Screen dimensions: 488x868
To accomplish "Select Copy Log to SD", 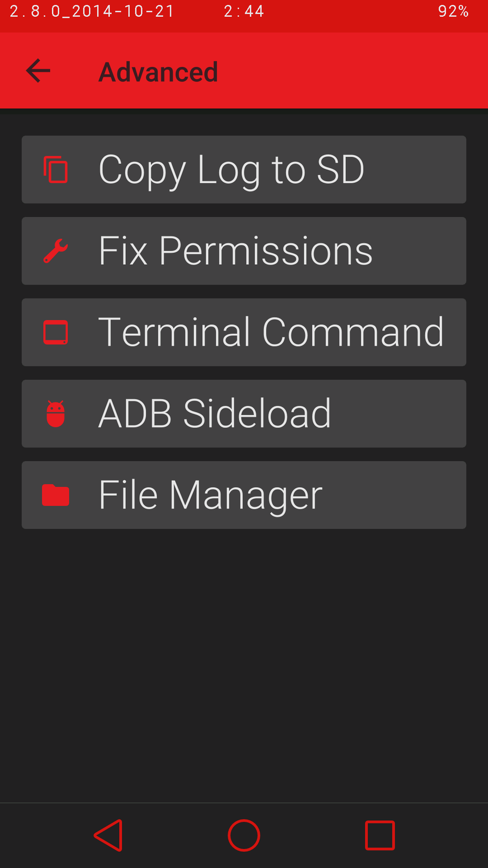I will point(244,170).
